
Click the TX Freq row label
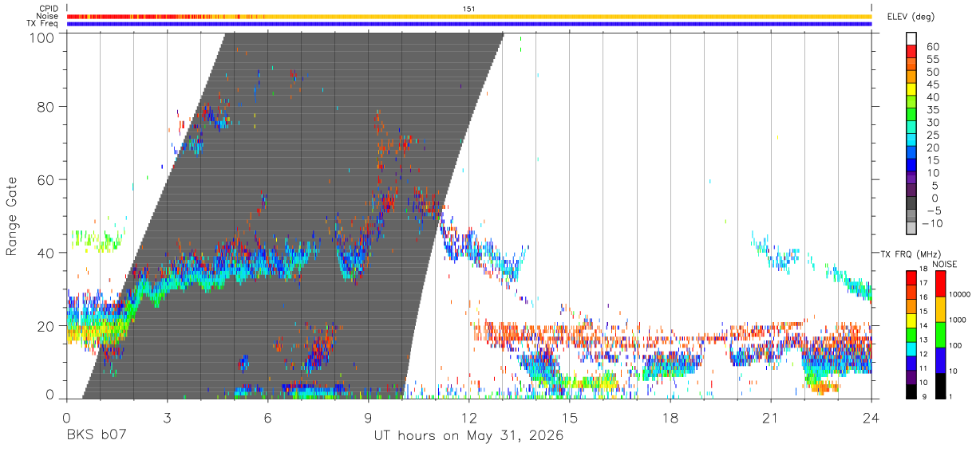pyautogui.click(x=42, y=24)
